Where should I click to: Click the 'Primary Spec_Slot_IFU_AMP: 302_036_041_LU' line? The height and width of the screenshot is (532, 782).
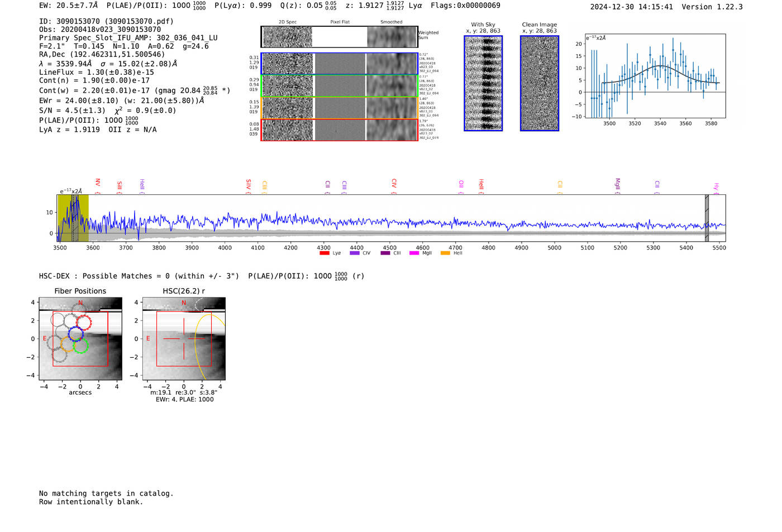(x=128, y=38)
